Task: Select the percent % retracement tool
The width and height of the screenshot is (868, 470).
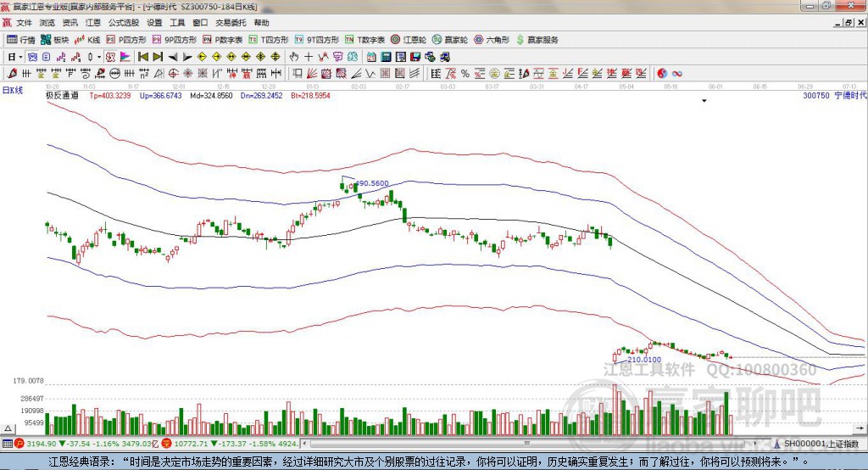Action: point(465,73)
